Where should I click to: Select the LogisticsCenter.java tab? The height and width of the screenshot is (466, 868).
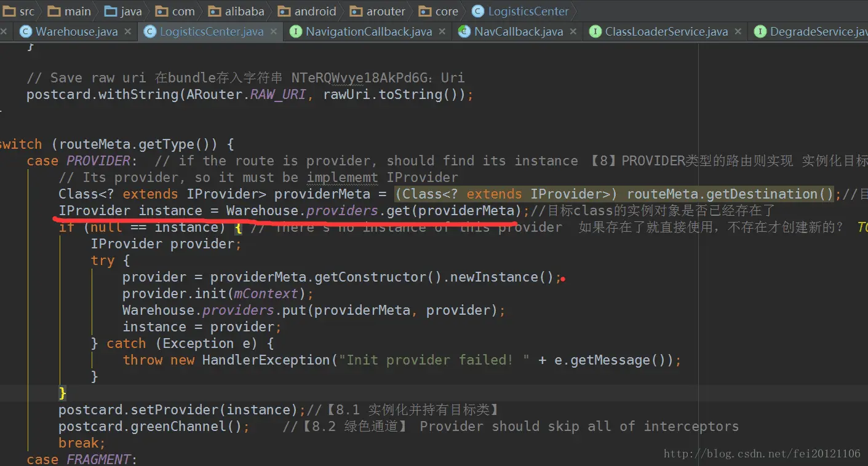[x=212, y=31]
